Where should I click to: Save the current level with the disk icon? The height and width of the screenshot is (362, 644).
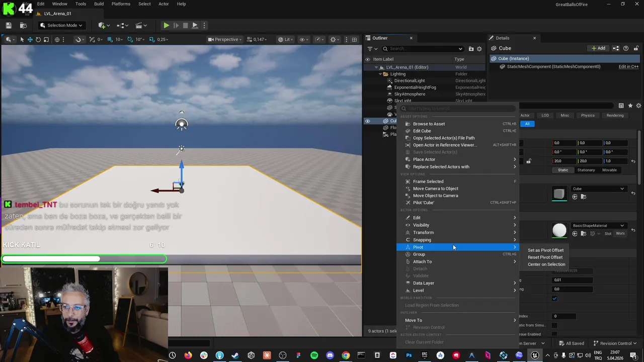pos(9,25)
